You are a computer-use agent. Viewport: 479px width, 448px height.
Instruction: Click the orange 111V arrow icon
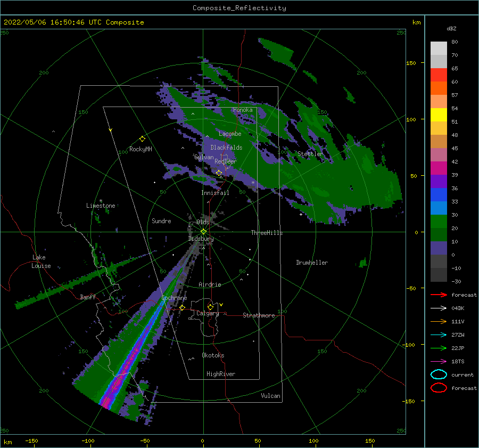point(439,321)
